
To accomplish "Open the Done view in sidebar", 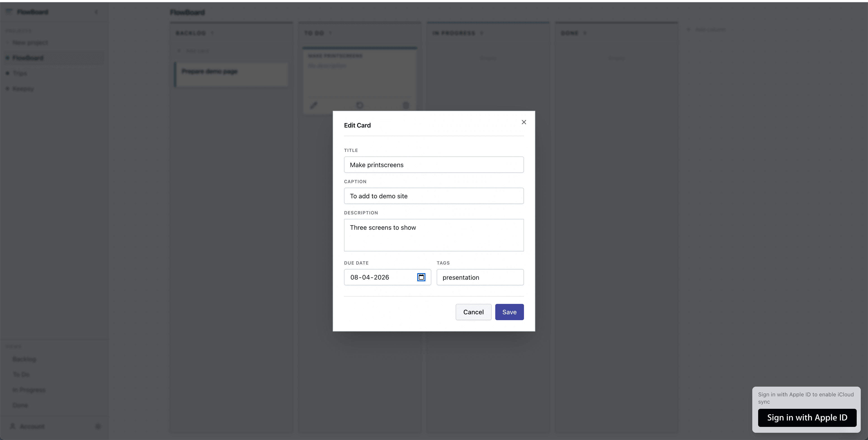I will pos(20,405).
